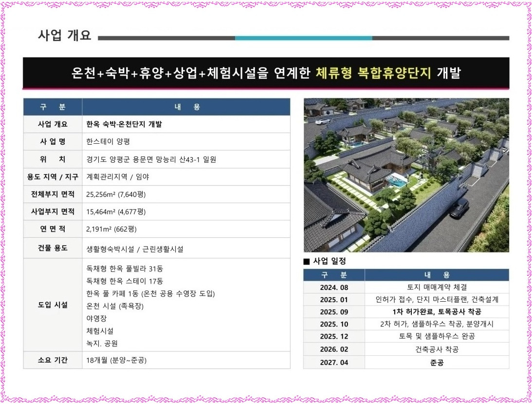
Task: Click the '사업 개요' row label in table
Action: pyautogui.click(x=53, y=124)
